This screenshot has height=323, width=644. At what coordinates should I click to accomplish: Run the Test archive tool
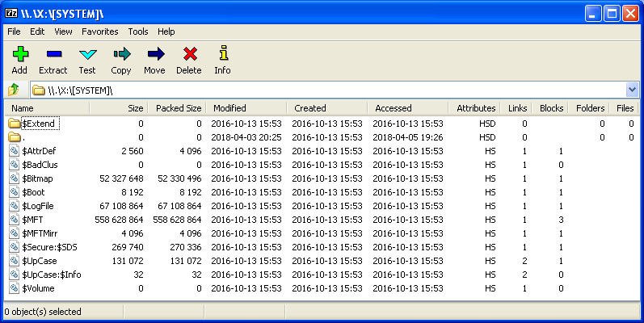pyautogui.click(x=87, y=55)
